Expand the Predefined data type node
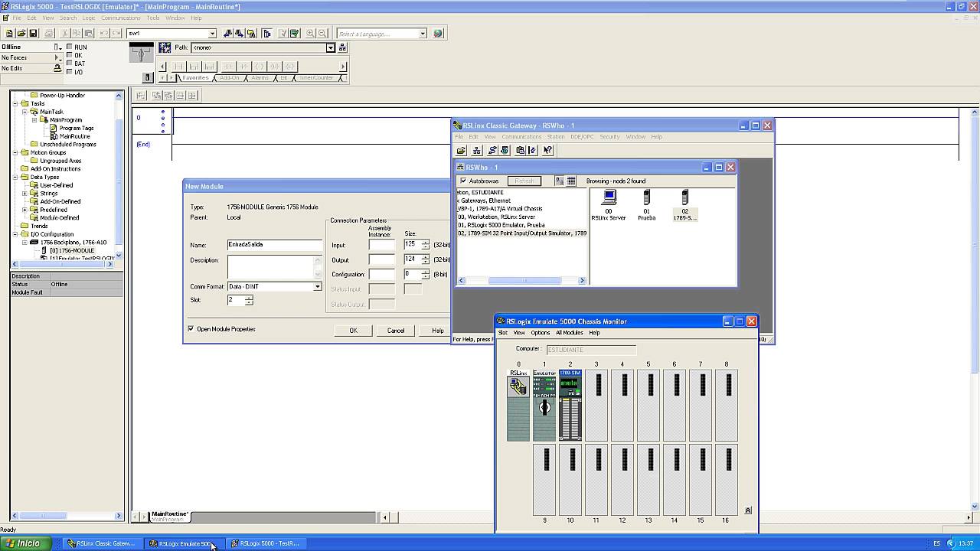Viewport: 980px width, 551px height. (24, 210)
